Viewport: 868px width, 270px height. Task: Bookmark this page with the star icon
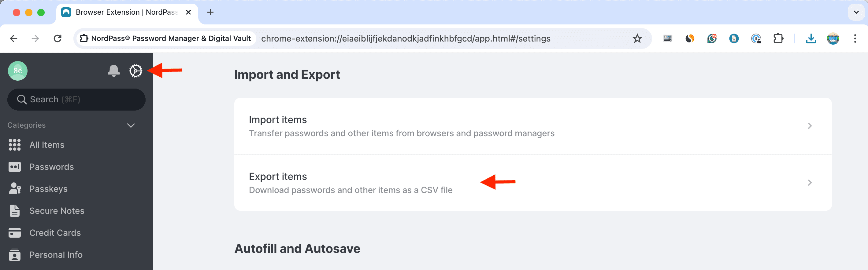click(637, 39)
